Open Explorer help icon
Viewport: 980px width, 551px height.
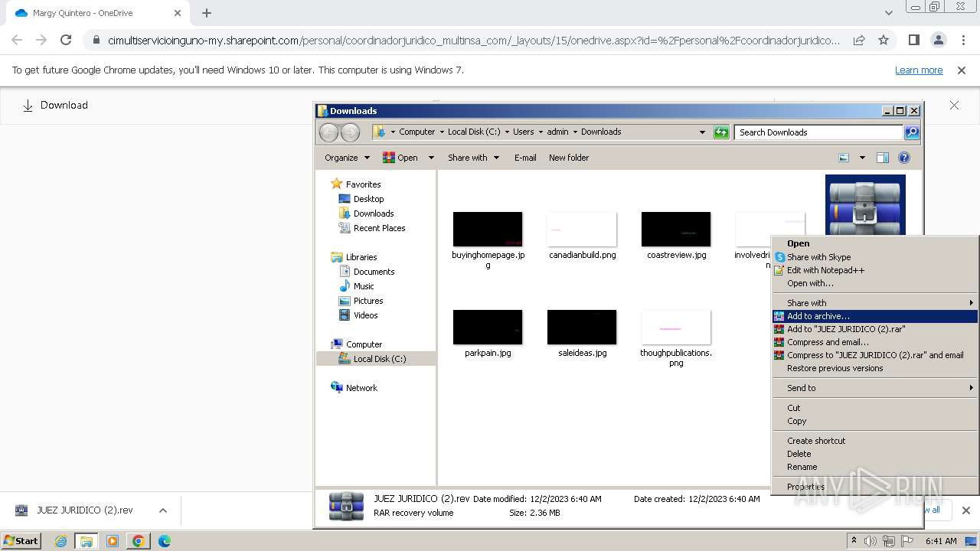coord(904,158)
